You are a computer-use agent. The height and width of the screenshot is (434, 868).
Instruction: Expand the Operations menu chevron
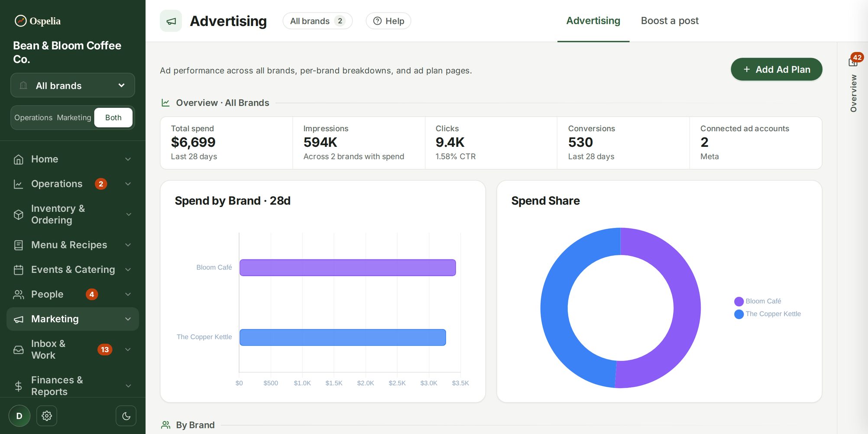[x=128, y=184]
